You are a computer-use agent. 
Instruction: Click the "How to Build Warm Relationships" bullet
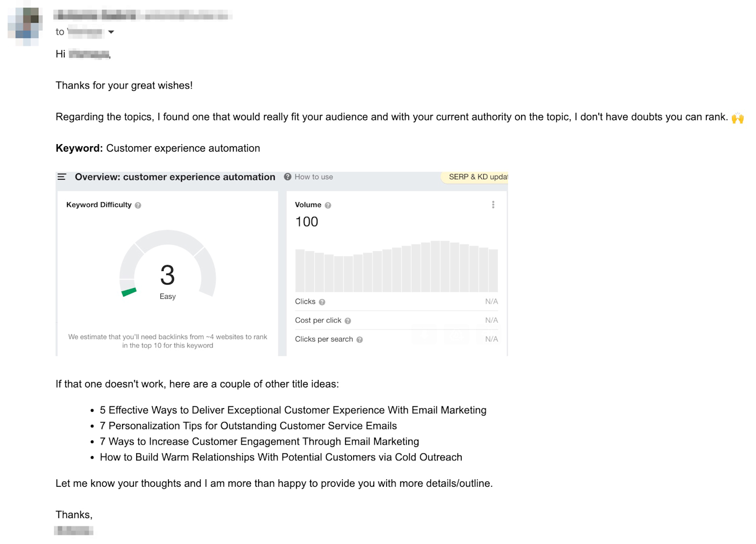pos(281,457)
